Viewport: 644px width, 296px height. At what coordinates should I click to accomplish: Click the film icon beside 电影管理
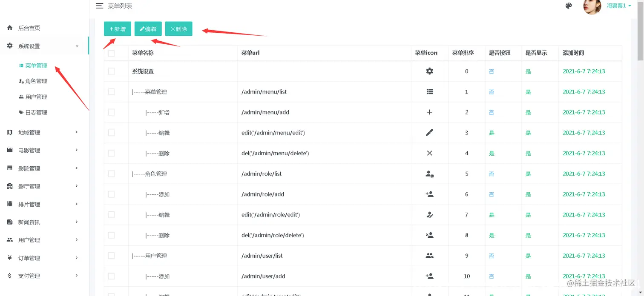point(10,150)
